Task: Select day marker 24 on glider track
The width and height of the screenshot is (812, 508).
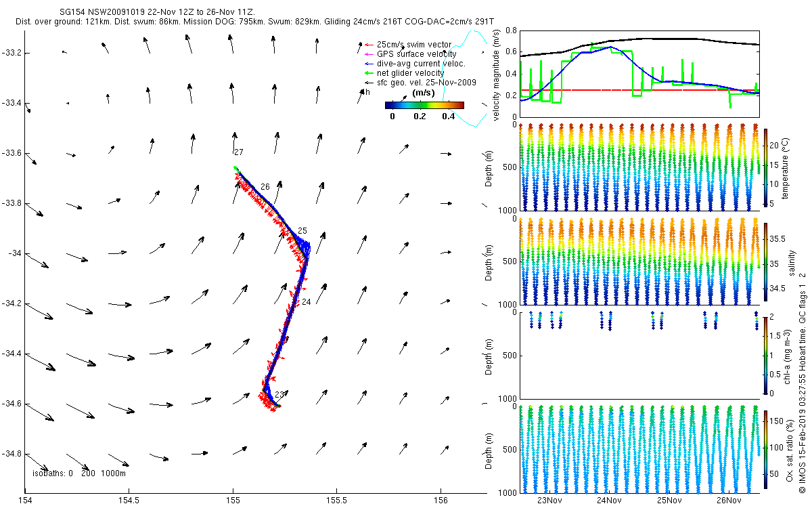Action: click(306, 302)
